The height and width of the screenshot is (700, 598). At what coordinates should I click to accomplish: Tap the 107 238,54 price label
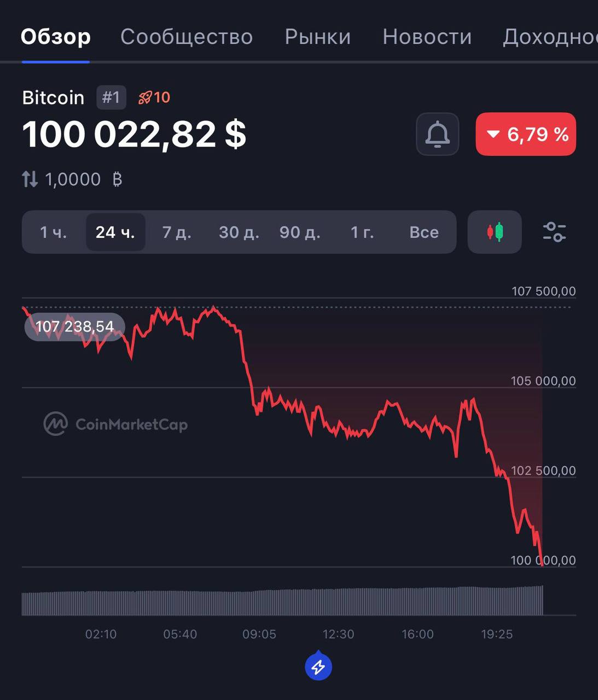point(74,327)
